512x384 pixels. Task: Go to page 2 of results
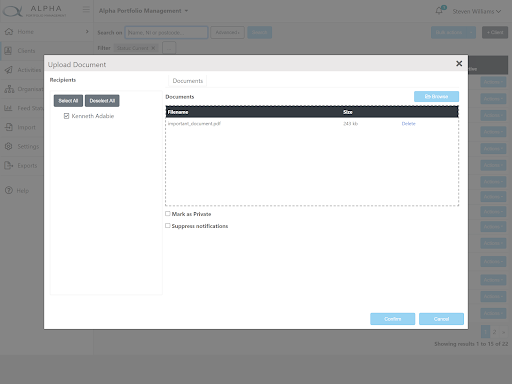tap(495, 332)
